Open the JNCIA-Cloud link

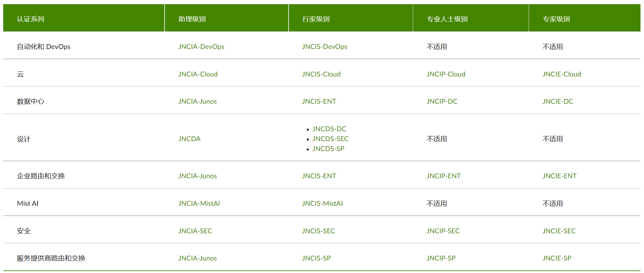pyautogui.click(x=198, y=74)
